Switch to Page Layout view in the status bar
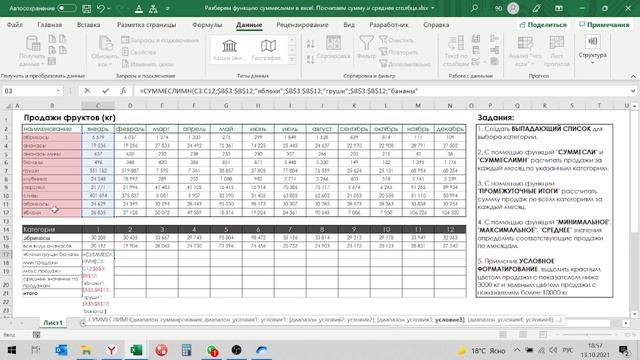Viewport: 640px width, 360px height. point(522,335)
